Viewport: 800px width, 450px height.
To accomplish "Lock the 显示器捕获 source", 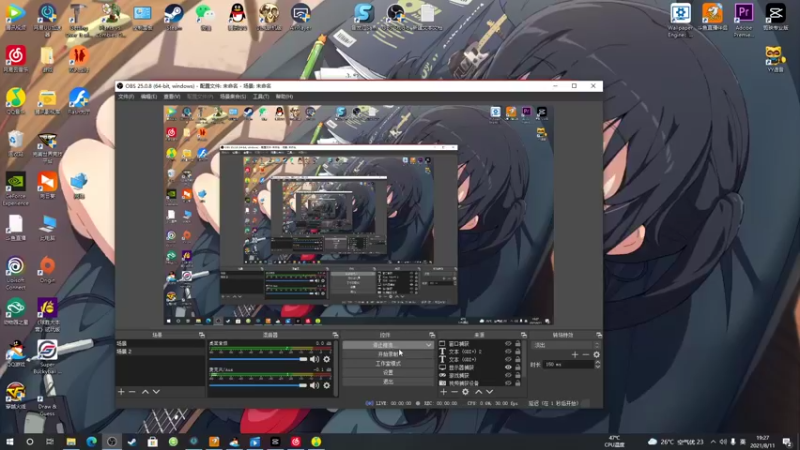I will tap(517, 367).
